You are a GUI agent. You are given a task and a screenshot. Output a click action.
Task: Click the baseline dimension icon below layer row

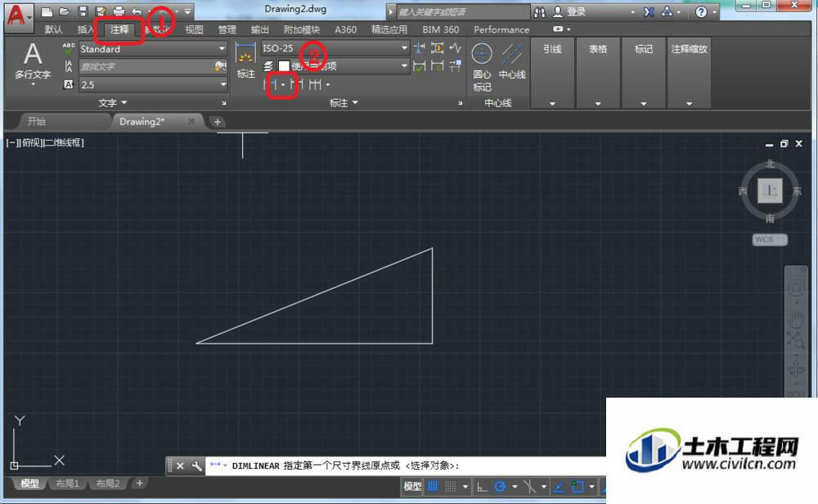tap(296, 84)
